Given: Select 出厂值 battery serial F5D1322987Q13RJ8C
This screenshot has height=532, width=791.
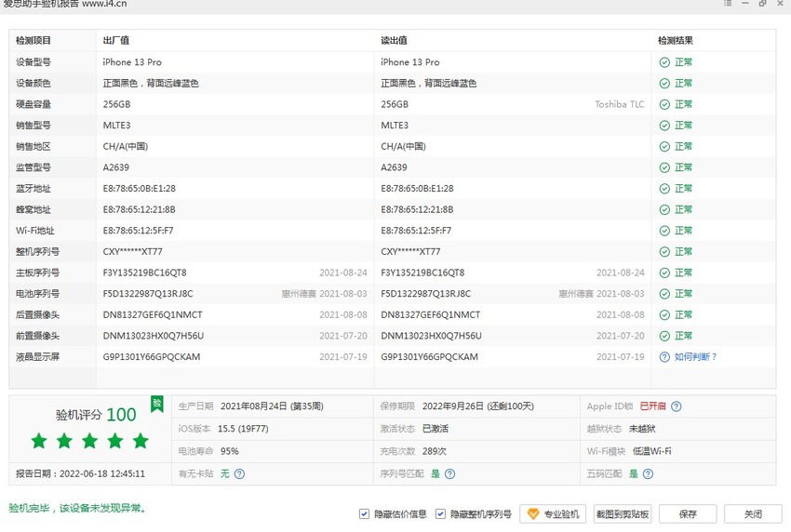Looking at the screenshot, I should tap(148, 294).
